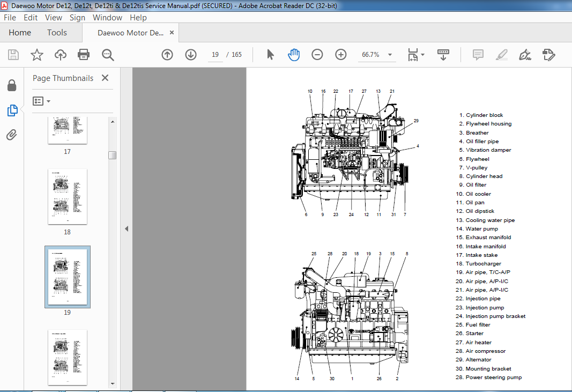The width and height of the screenshot is (572, 392).
Task: Switch to the Tools tab
Action: pyautogui.click(x=57, y=33)
